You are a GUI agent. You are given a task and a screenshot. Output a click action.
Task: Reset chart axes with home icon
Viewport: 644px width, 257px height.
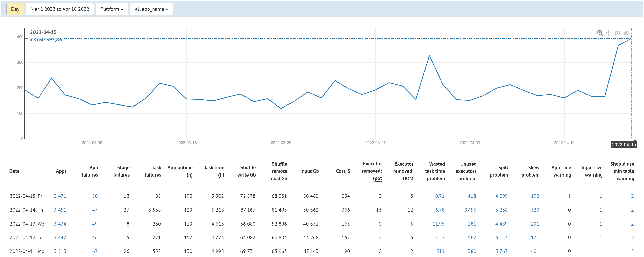click(x=626, y=33)
